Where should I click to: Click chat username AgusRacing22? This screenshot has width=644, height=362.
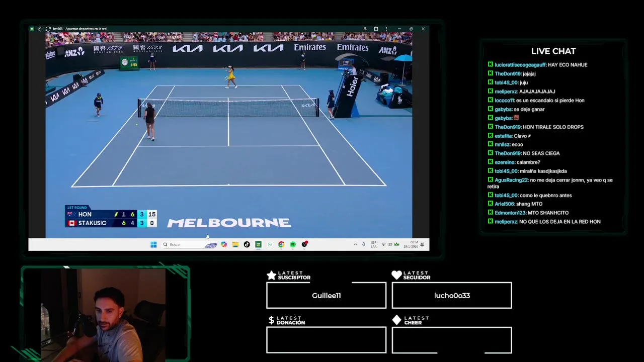511,180
